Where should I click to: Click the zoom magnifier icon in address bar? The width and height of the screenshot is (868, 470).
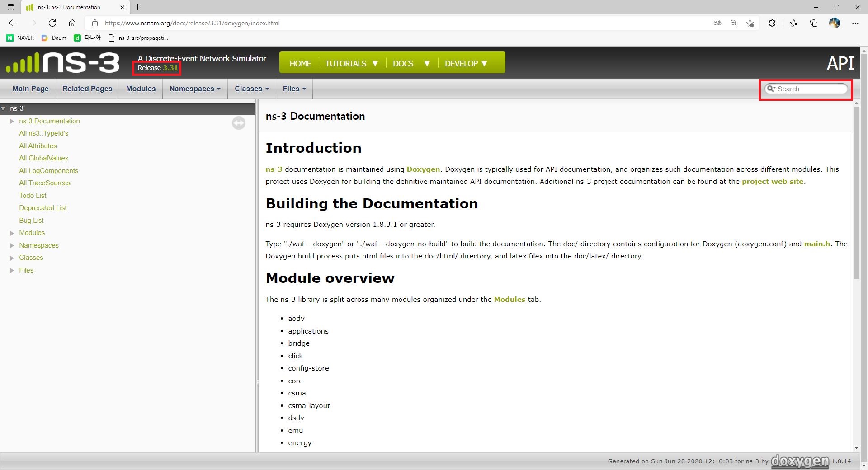coord(734,23)
